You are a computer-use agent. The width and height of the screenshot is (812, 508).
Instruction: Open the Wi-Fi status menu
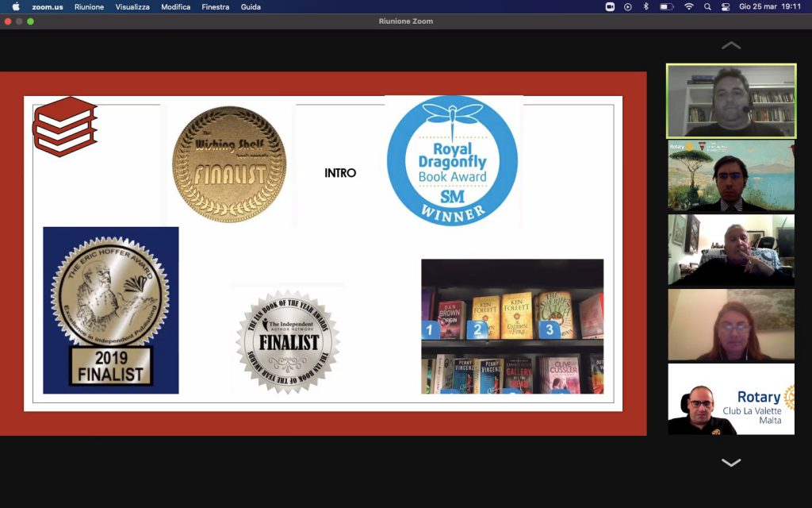tap(689, 6)
